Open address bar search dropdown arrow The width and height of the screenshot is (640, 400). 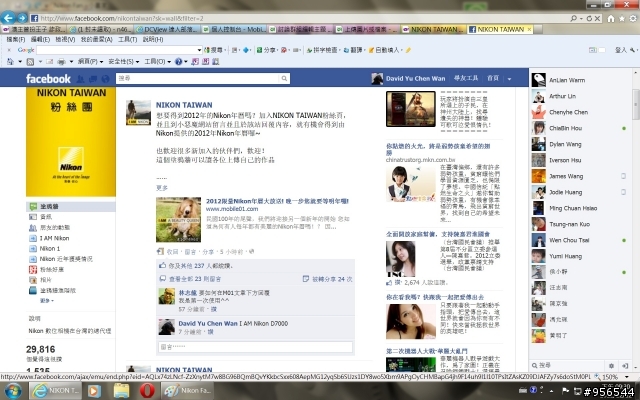coord(580,18)
